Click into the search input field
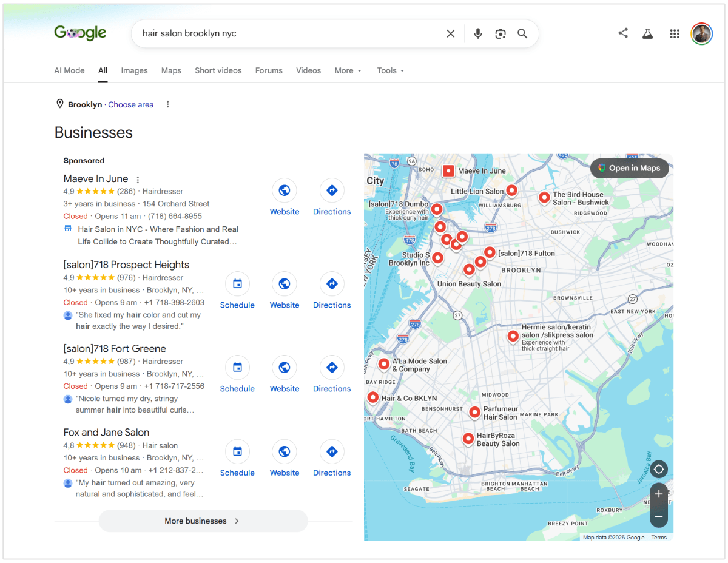 [288, 33]
